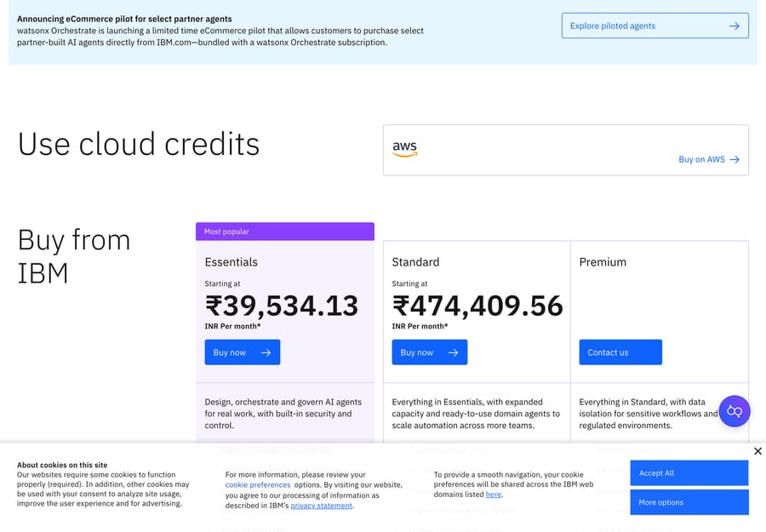The image size is (766, 532).
Task: Click the arrow icon beside Buy on AWS
Action: click(735, 159)
